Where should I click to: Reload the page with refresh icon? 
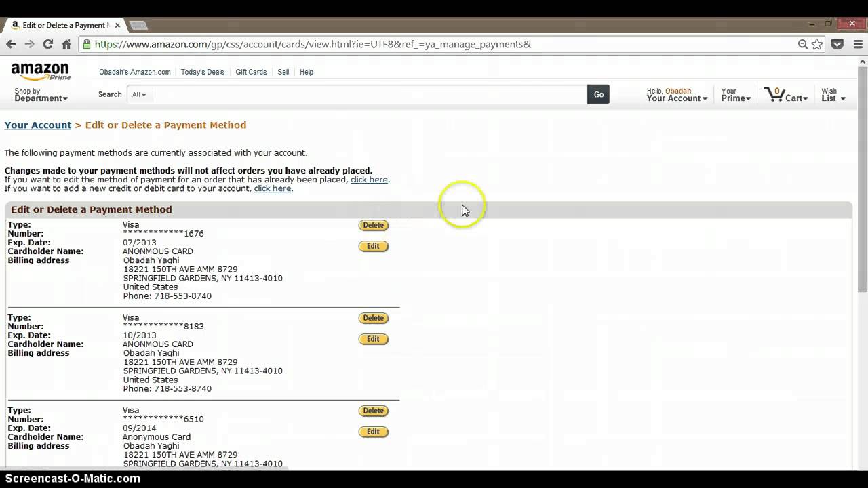[47, 44]
